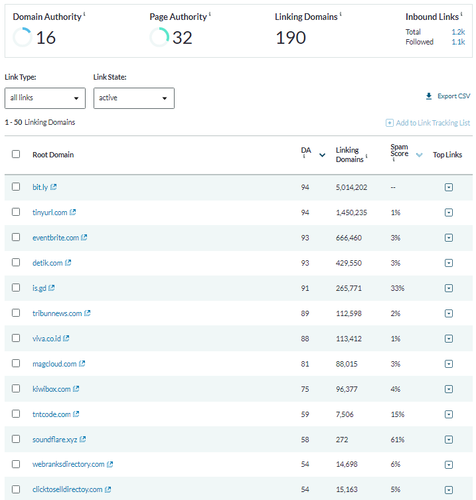The height and width of the screenshot is (500, 476).
Task: Tick the checkbox for bit.ly row
Action: 16,187
